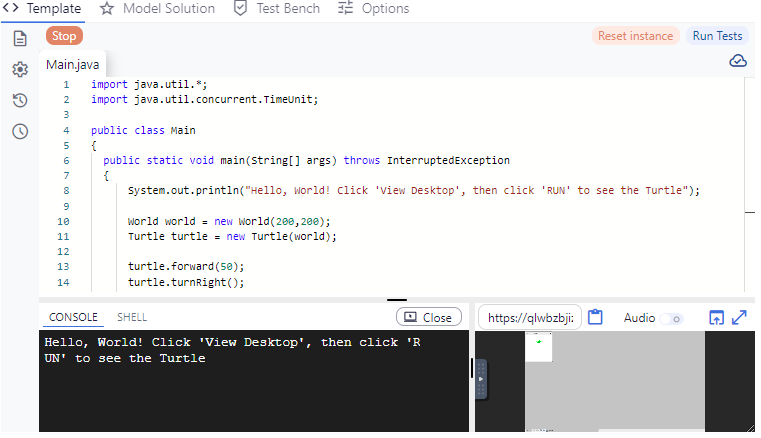Open the settings gear in the sidebar
The width and height of the screenshot is (761, 438).
click(x=19, y=69)
